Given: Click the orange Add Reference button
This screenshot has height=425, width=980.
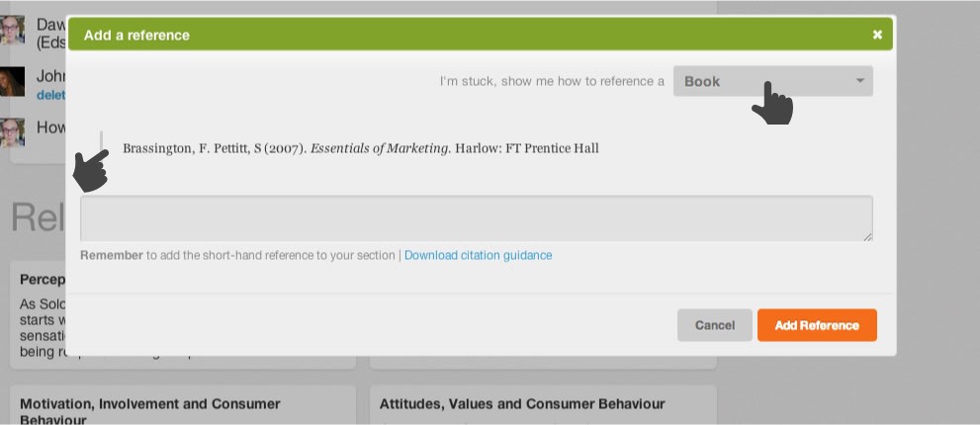Looking at the screenshot, I should pos(817,325).
